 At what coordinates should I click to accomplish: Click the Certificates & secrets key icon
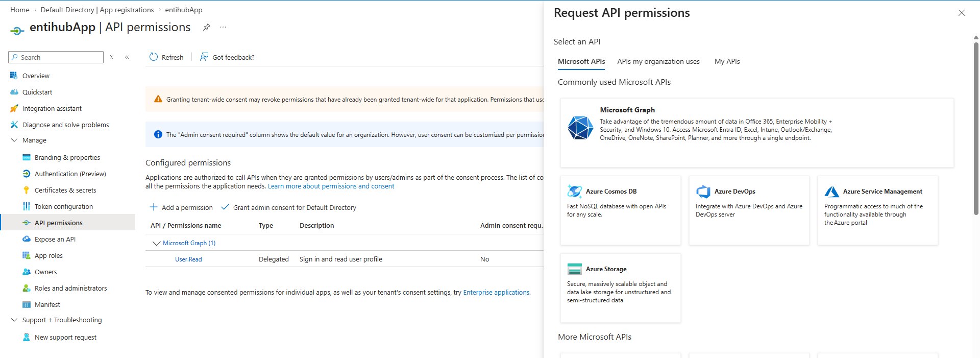27,190
